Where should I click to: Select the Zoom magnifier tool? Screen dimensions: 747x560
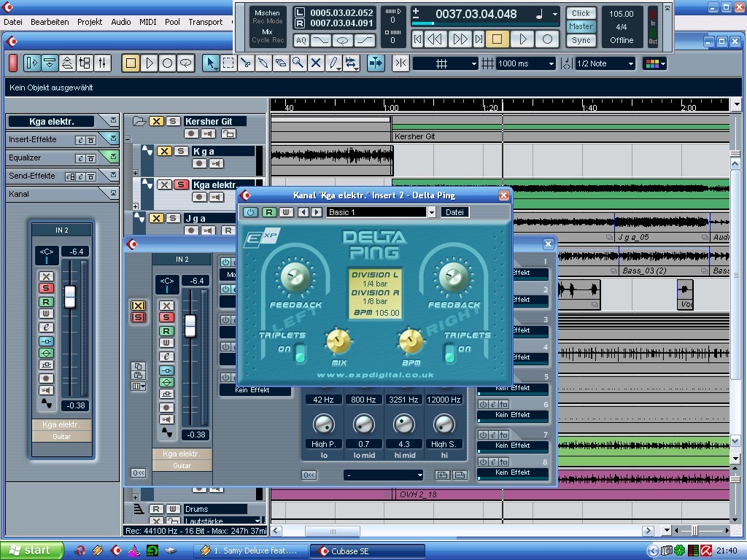298,63
